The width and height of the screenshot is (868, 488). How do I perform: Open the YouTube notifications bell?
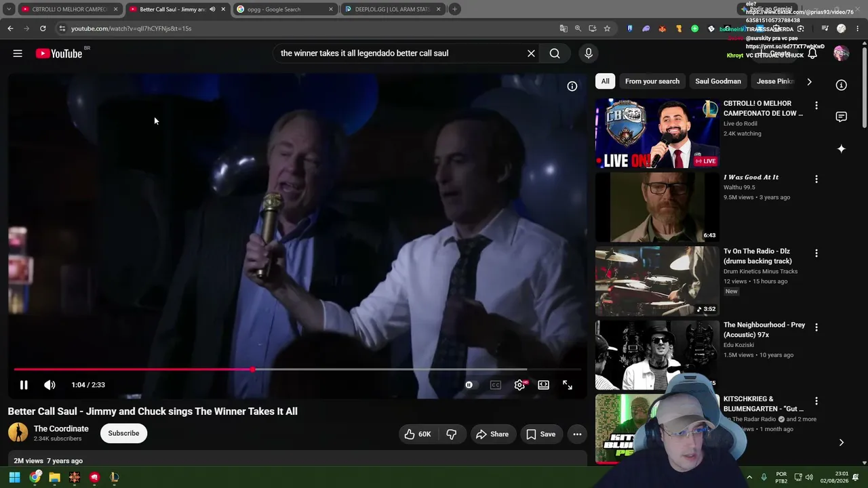tap(812, 54)
